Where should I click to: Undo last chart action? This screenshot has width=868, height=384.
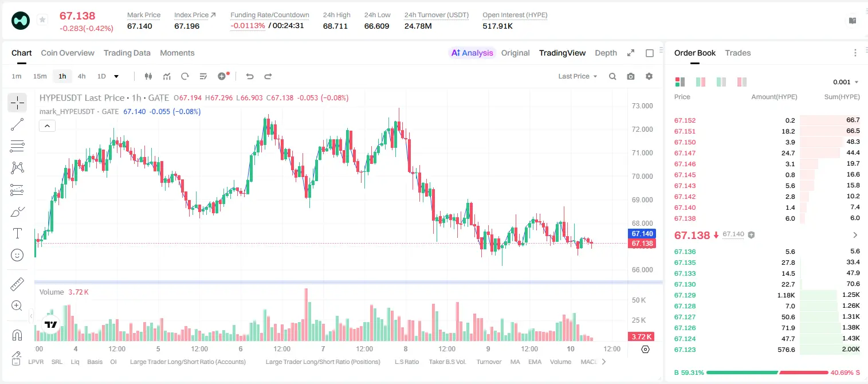(249, 76)
